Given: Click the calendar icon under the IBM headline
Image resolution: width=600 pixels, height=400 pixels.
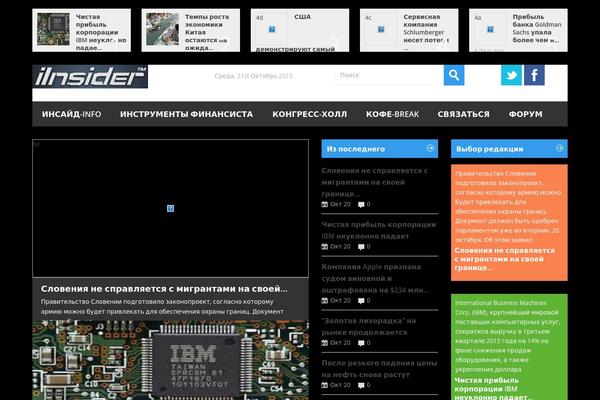Looking at the screenshot, I should click(324, 247).
